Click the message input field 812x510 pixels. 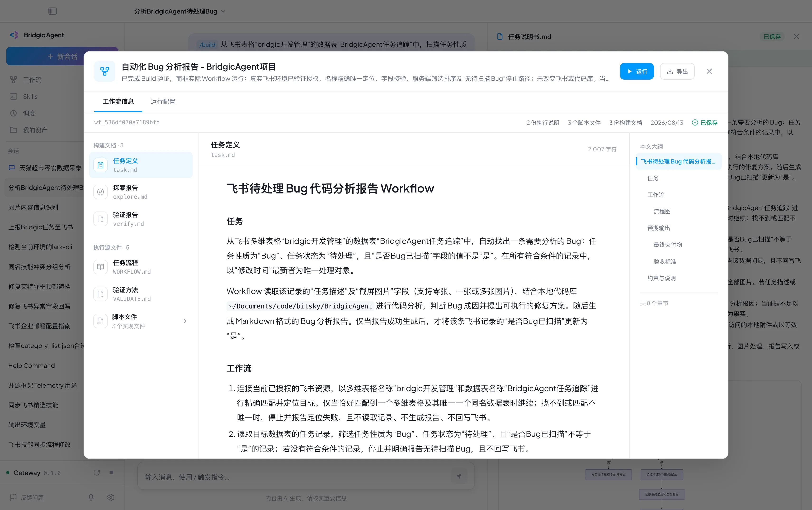(x=293, y=476)
